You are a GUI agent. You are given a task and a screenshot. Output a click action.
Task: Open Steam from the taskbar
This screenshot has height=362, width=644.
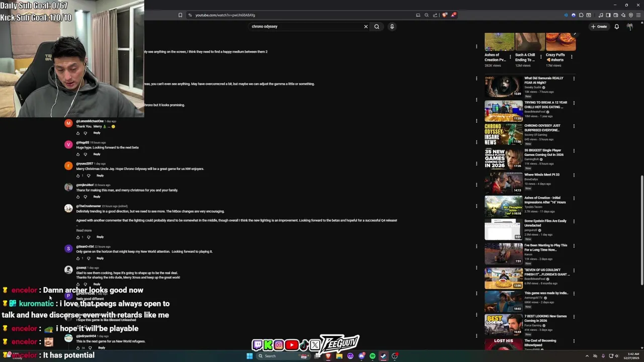[x=383, y=356]
